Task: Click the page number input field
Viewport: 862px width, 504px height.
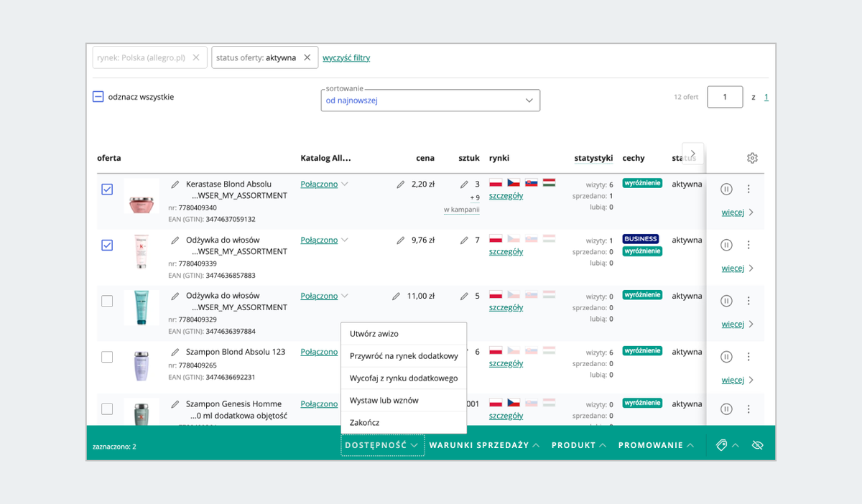Action: (724, 97)
